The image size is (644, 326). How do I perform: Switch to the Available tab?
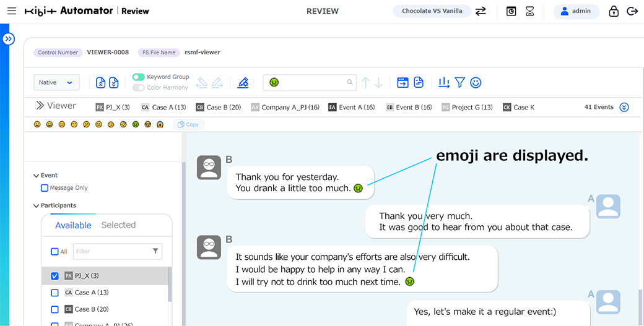73,225
